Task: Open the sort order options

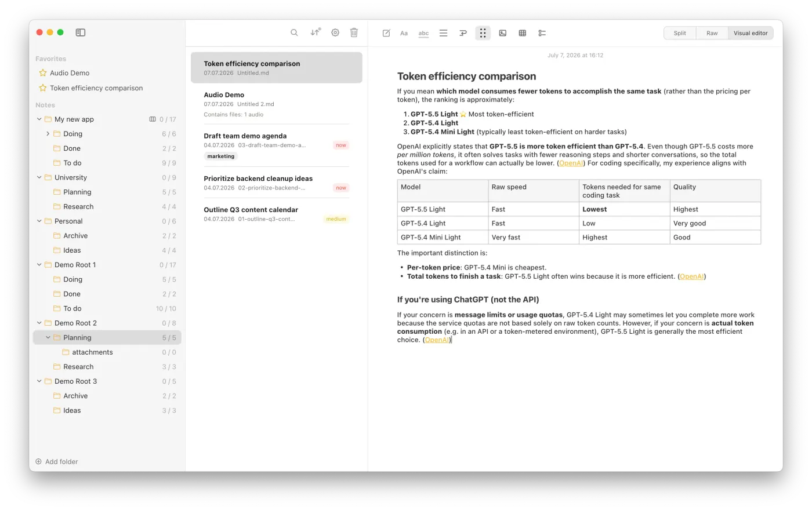Action: 315,32
